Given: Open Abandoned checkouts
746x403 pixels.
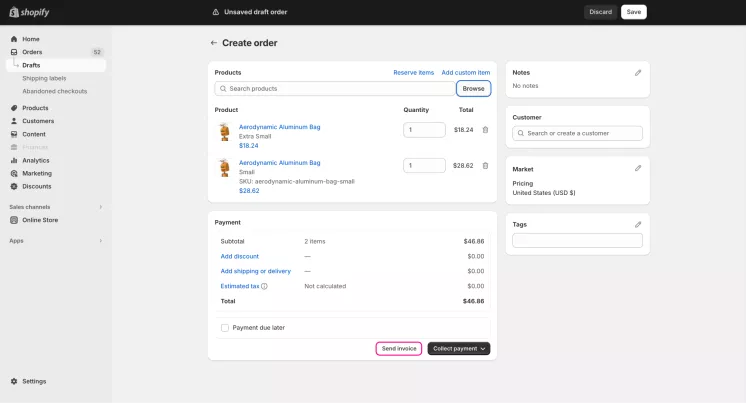Looking at the screenshot, I should 55,91.
